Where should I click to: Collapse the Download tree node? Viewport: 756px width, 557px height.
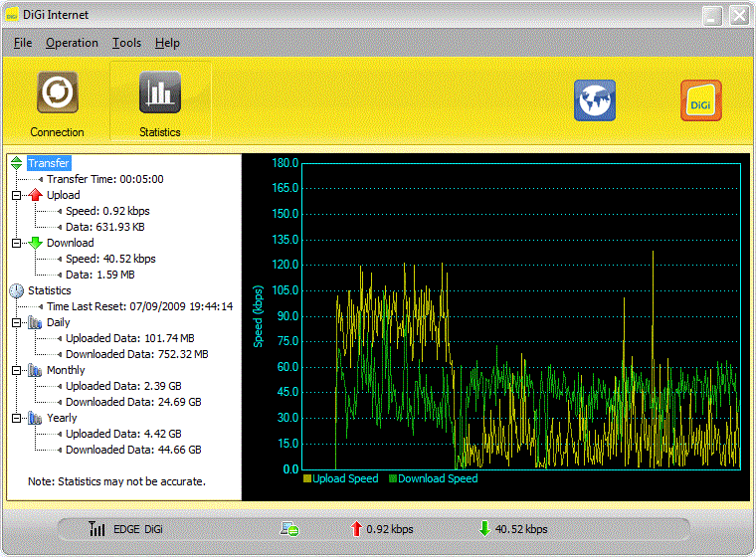(16, 243)
